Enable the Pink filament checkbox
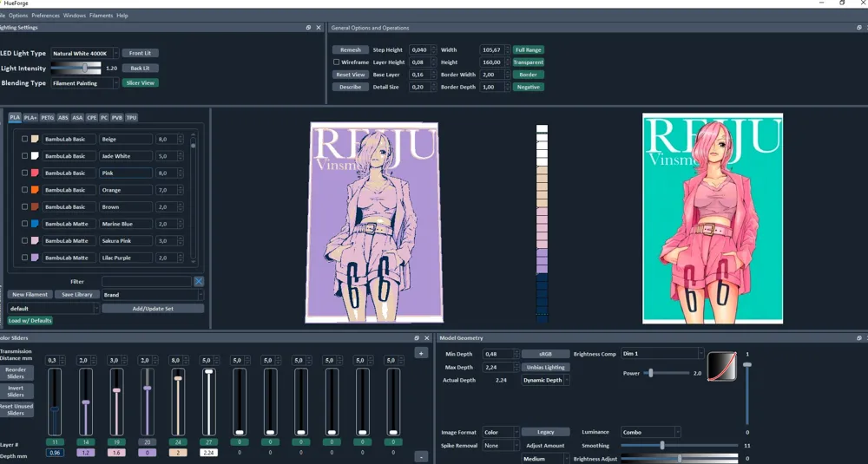This screenshot has width=868, height=464. (24, 173)
